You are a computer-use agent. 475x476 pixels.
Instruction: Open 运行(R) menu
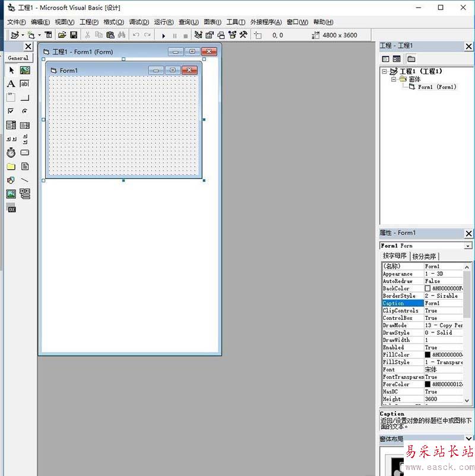pyautogui.click(x=164, y=22)
